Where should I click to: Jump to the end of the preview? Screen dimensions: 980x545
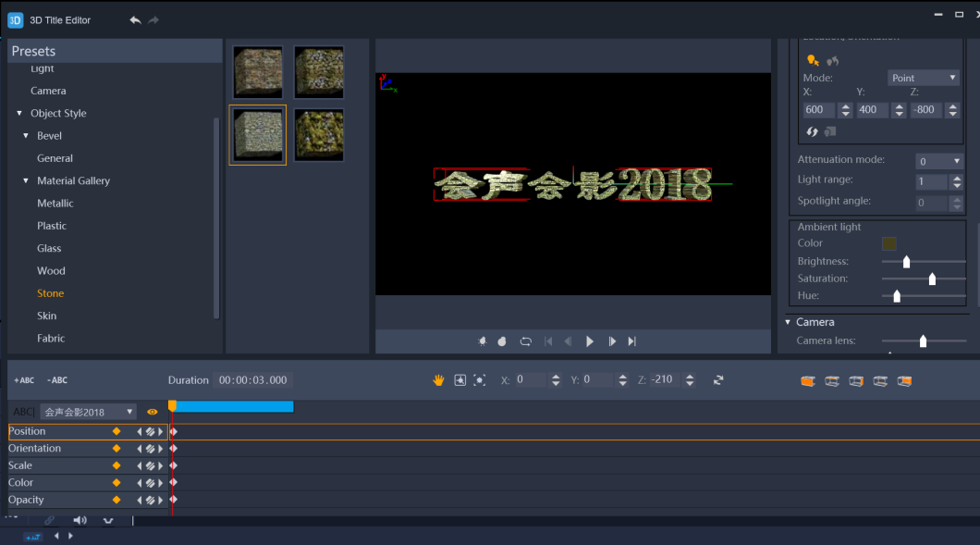click(x=631, y=341)
